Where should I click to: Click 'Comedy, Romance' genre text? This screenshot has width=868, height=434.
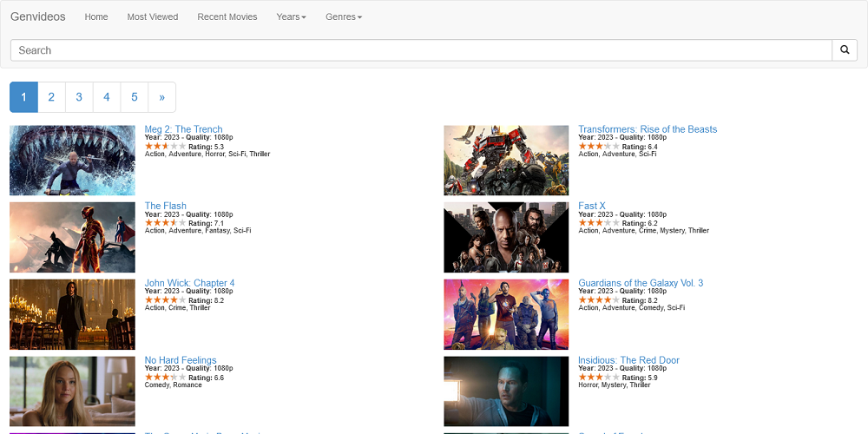pyautogui.click(x=174, y=385)
